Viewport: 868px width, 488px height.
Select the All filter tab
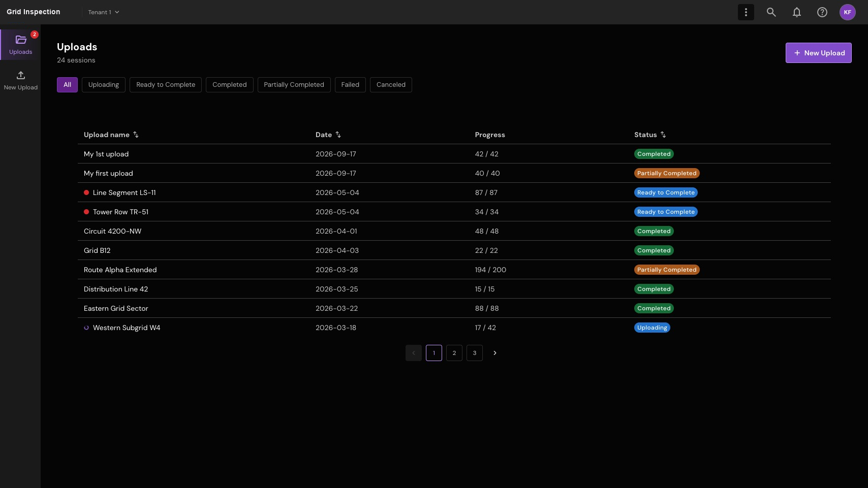[x=67, y=85]
